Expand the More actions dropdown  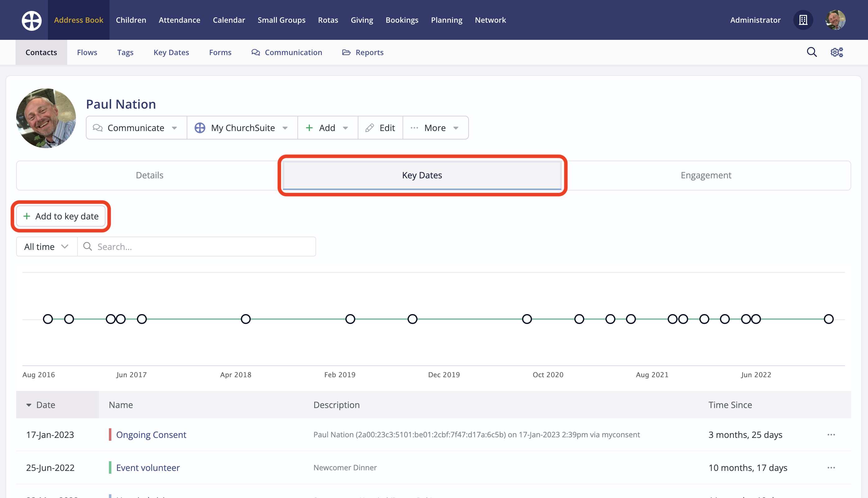[435, 128]
